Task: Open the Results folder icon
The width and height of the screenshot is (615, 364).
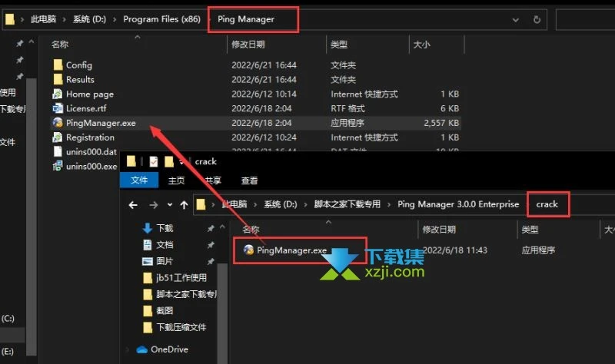Action: tap(58, 80)
